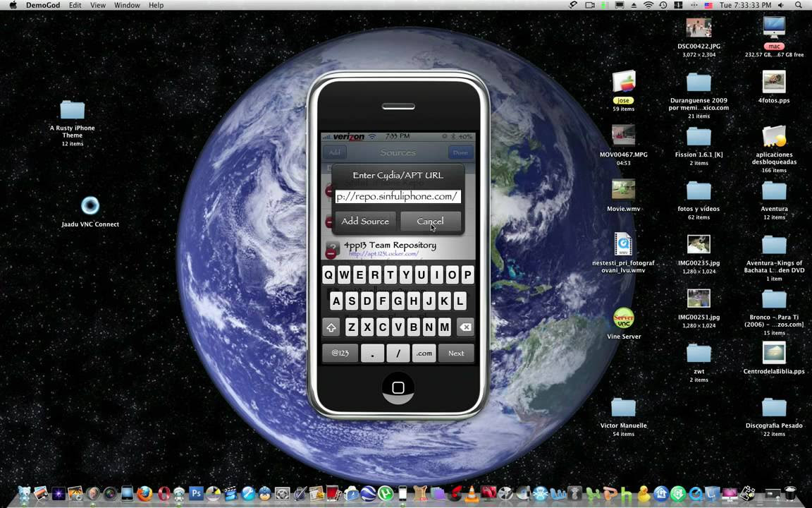Select Jaadu VNC Connect desktop icon
Image resolution: width=812 pixels, height=508 pixels.
90,206
